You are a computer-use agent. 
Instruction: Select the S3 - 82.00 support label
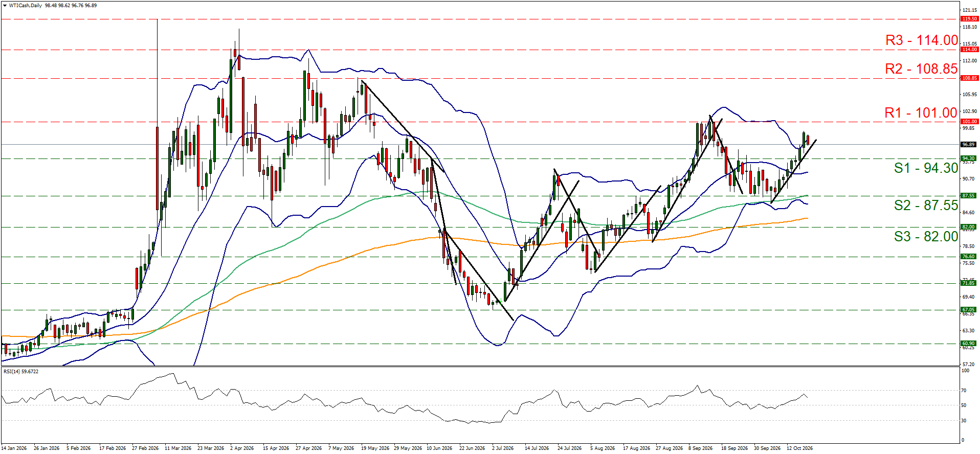tap(926, 237)
